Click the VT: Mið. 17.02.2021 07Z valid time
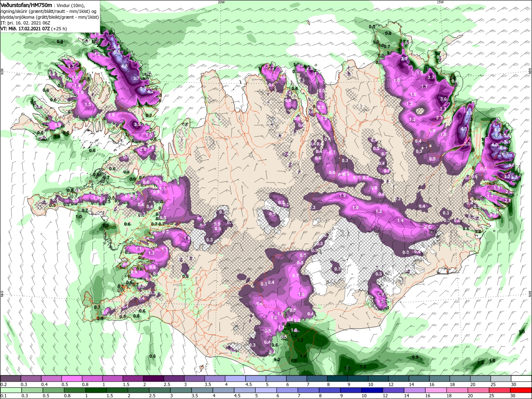 25,29
